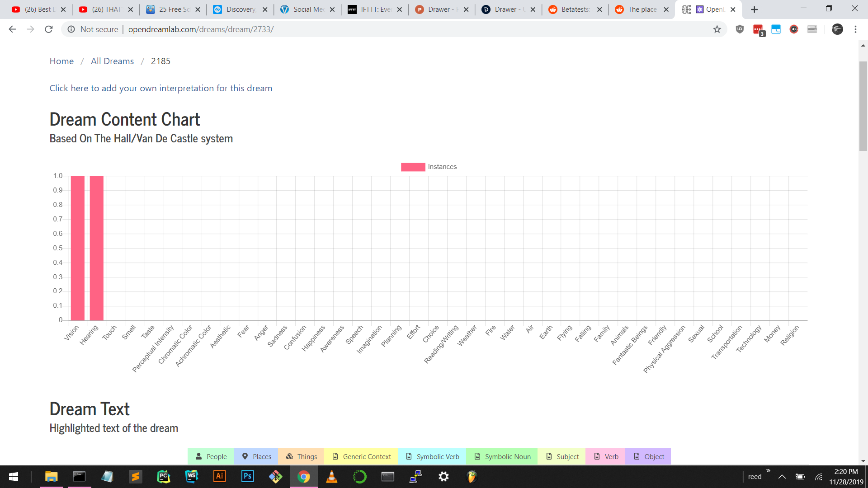This screenshot has width=868, height=488.
Task: Show hidden system tray icons chevron
Action: coord(782,477)
